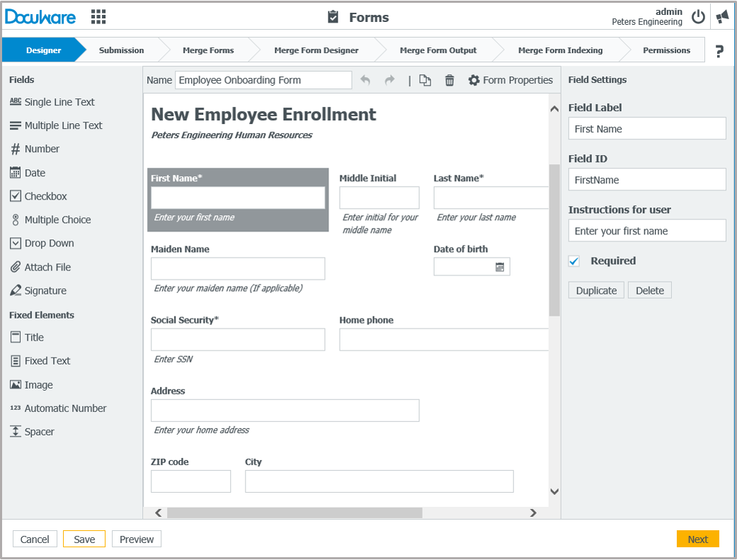Uncheck the Required checkbox
The height and width of the screenshot is (560, 737).
click(574, 261)
